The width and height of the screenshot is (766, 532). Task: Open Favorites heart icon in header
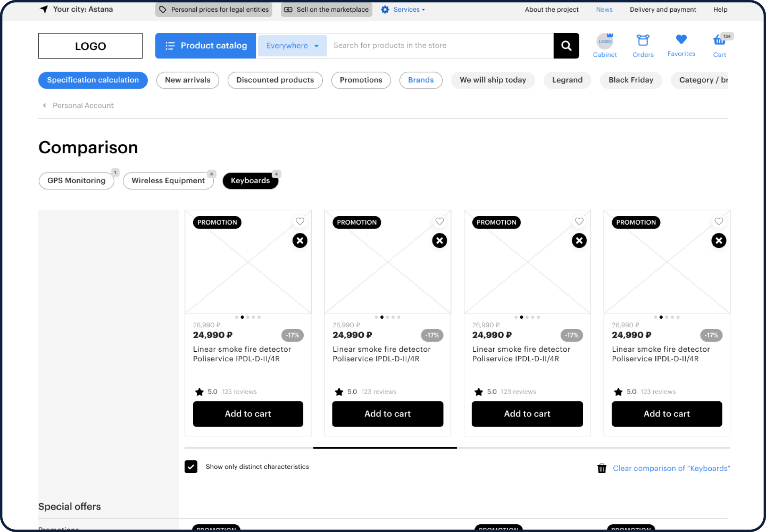681,40
